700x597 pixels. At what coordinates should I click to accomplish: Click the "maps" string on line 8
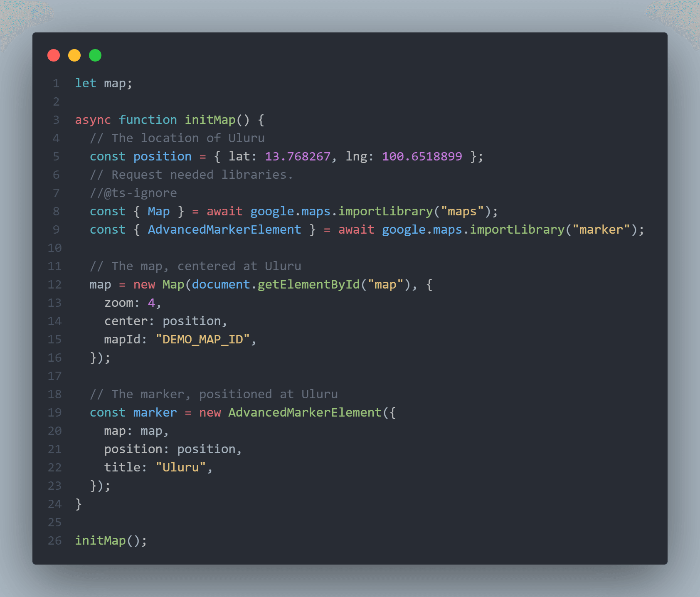(x=462, y=212)
